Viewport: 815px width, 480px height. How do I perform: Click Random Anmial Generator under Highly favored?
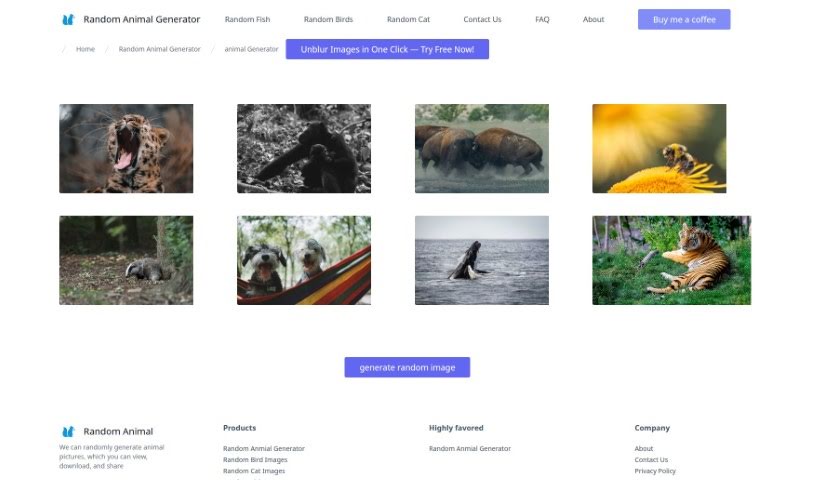469,448
